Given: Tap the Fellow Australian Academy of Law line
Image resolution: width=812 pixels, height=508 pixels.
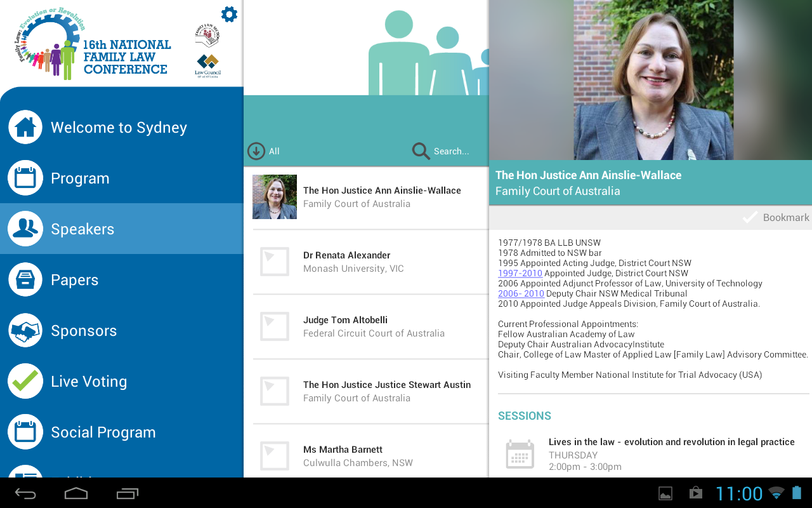Looking at the screenshot, I should pos(566,334).
